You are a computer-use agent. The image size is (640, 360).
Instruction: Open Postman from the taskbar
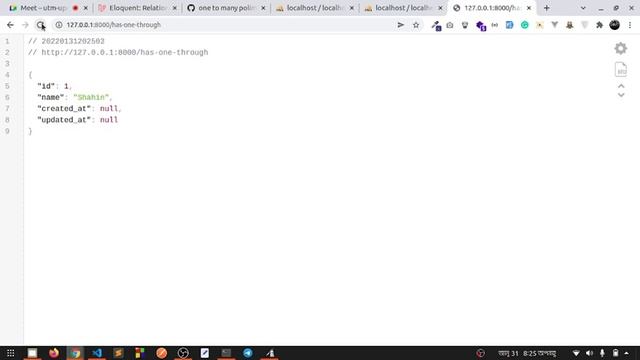pos(162,353)
